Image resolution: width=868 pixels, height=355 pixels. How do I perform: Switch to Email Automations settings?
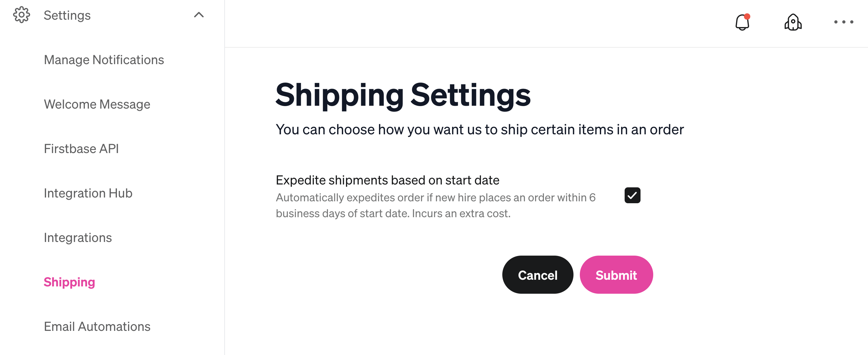point(97,326)
